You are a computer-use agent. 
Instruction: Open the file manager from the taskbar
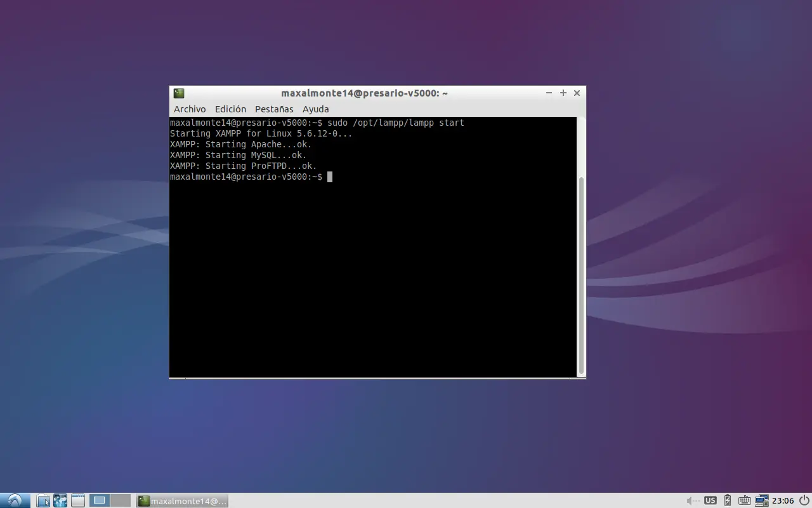pyautogui.click(x=43, y=500)
